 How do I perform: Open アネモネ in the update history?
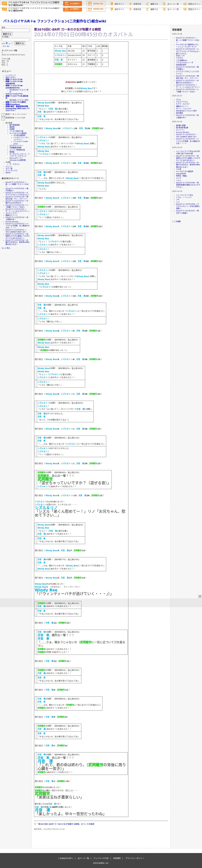(x=180, y=58)
